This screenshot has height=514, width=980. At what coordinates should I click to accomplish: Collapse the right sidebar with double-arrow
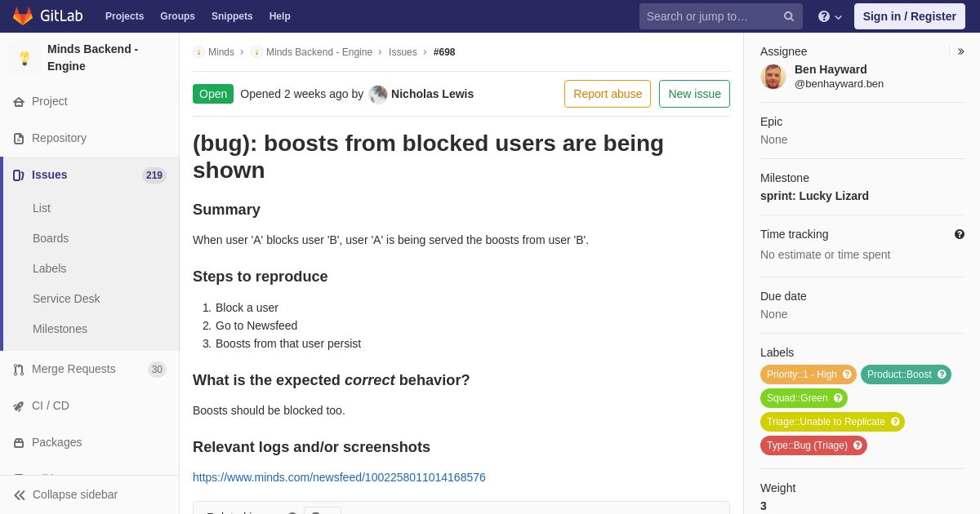point(960,51)
